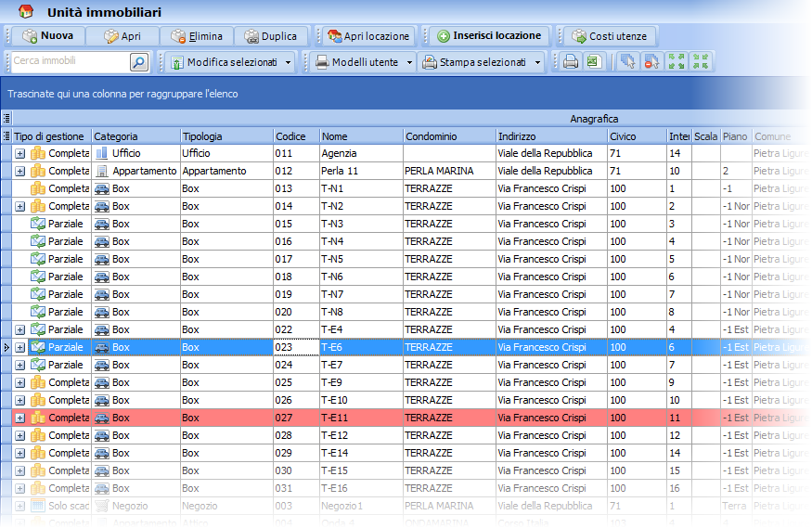Expand the row with code 011

[19, 154]
